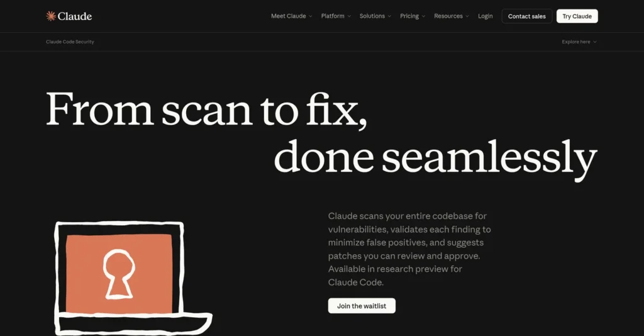644x336 pixels.
Task: Expand the Pricing menu
Action: tap(413, 16)
